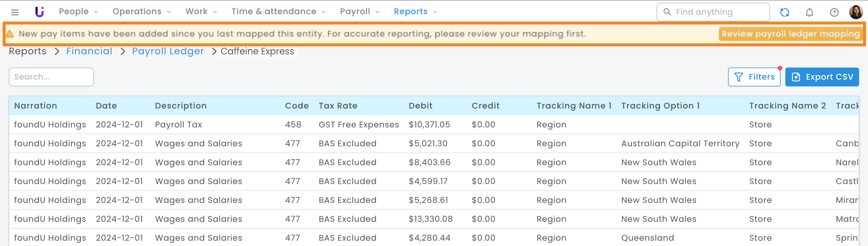Click the table Search input field
Viewport: 868px width, 246px height.
[x=51, y=77]
